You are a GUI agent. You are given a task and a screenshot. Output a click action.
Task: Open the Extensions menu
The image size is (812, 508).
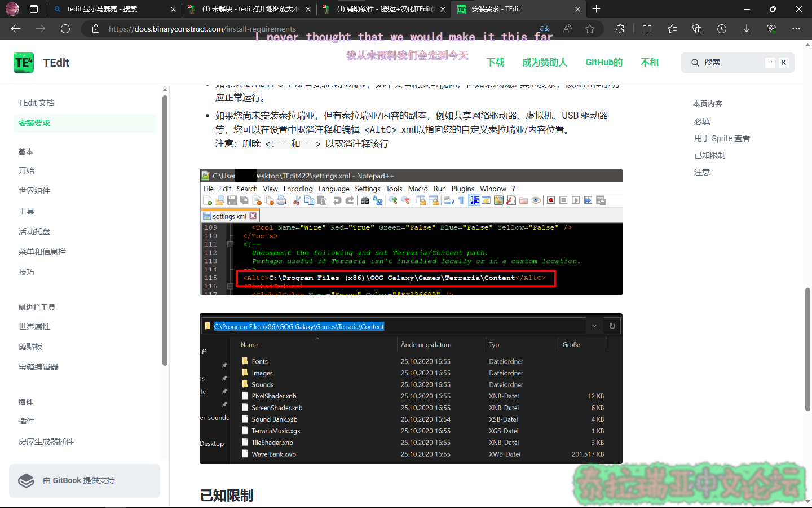tap(620, 29)
